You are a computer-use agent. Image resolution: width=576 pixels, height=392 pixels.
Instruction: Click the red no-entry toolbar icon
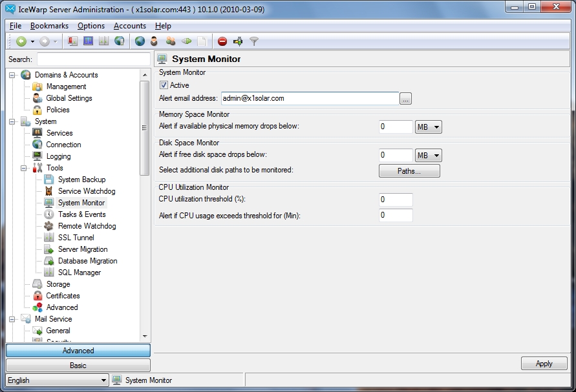(x=222, y=41)
